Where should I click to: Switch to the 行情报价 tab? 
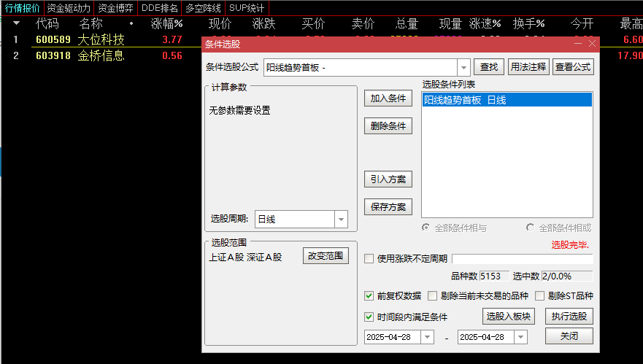click(22, 8)
